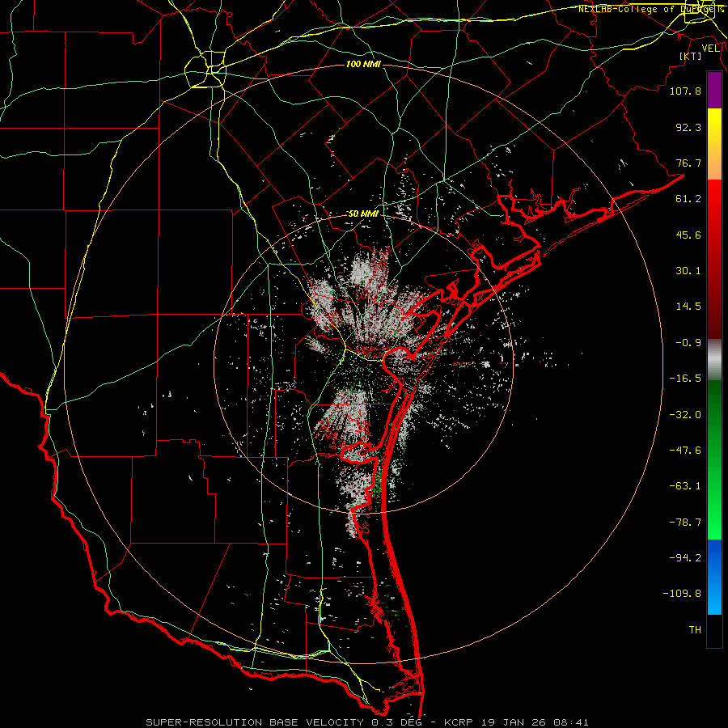The image size is (728, 728).
Task: Click the 30.1 velocity scale value
Action: tap(688, 271)
